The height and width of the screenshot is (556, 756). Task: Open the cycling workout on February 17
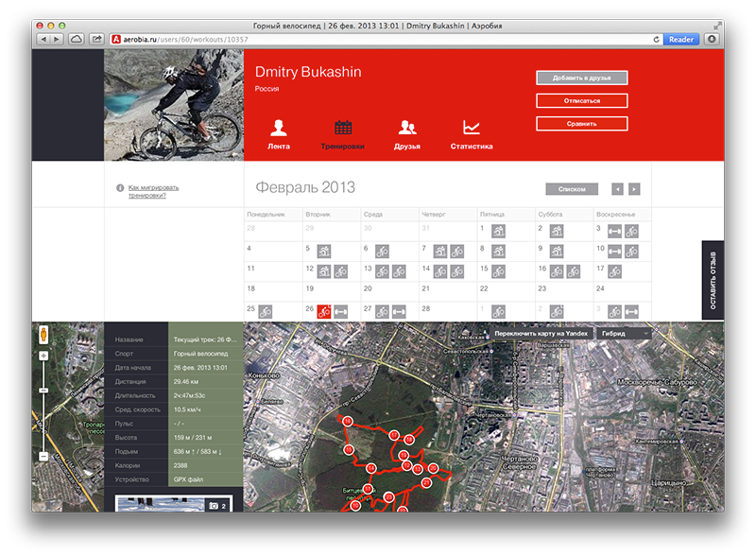click(614, 271)
